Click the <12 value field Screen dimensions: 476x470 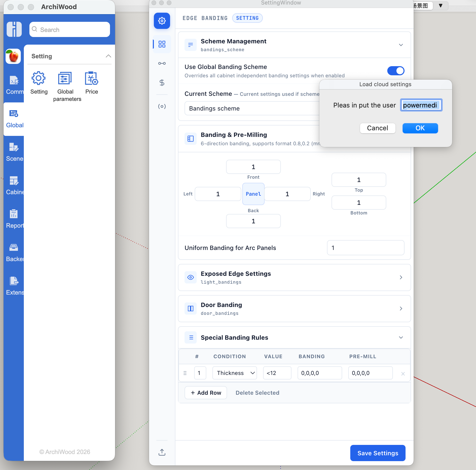[x=277, y=373]
